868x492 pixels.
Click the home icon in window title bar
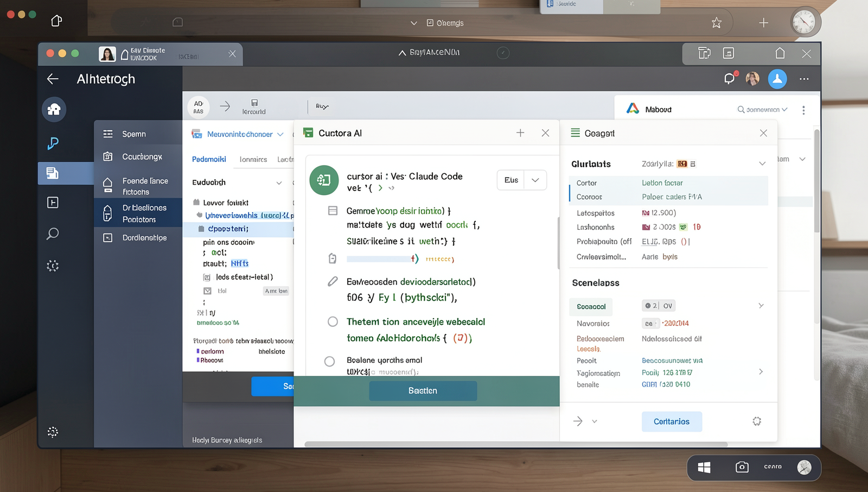[780, 53]
